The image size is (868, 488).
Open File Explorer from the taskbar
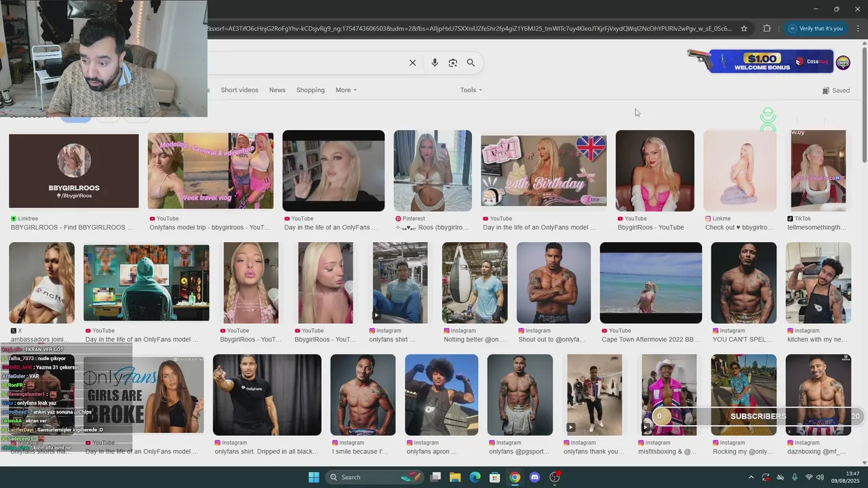(455, 477)
